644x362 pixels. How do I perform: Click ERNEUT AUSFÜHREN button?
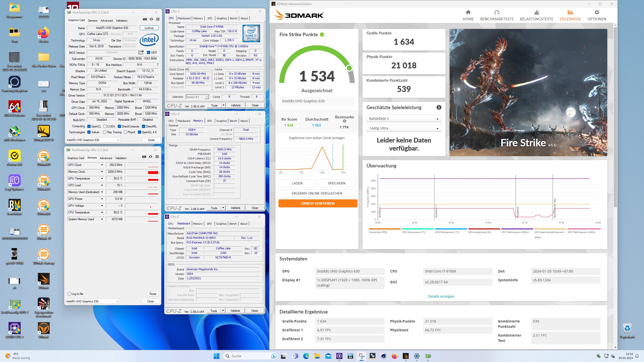click(x=318, y=203)
